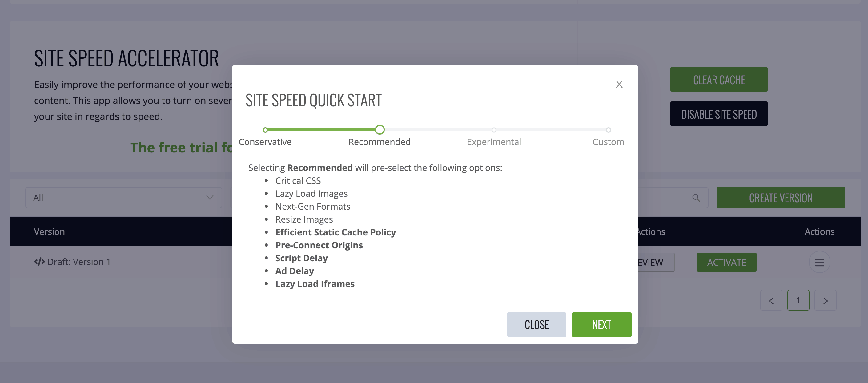The height and width of the screenshot is (383, 868).
Task: Select the Experimental slider point
Action: (x=494, y=130)
